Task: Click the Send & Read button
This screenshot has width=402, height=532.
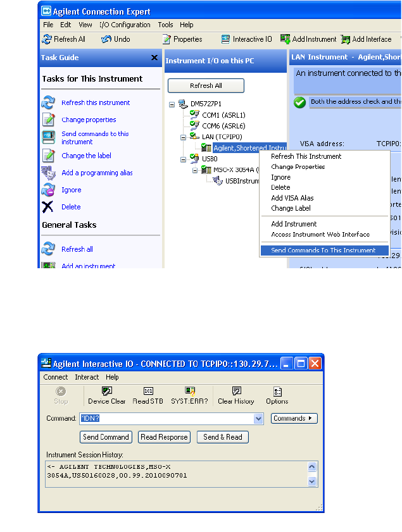Action: (223, 437)
